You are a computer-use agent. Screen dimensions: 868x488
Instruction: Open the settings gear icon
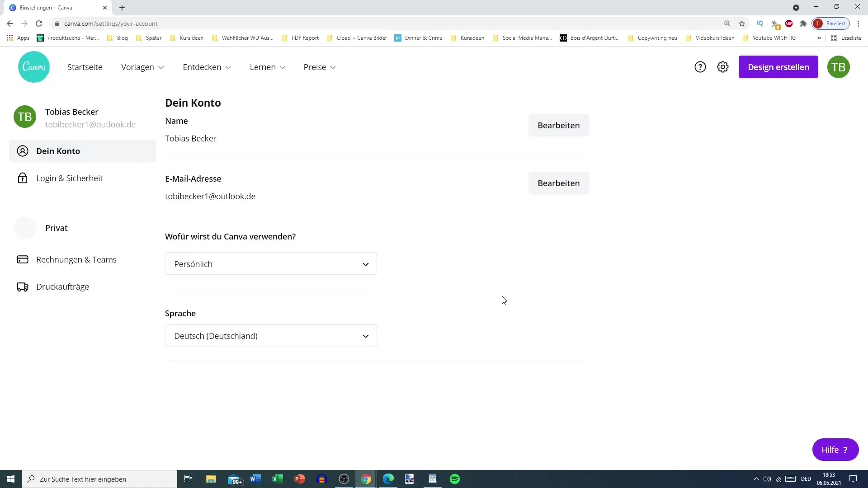[x=723, y=67]
